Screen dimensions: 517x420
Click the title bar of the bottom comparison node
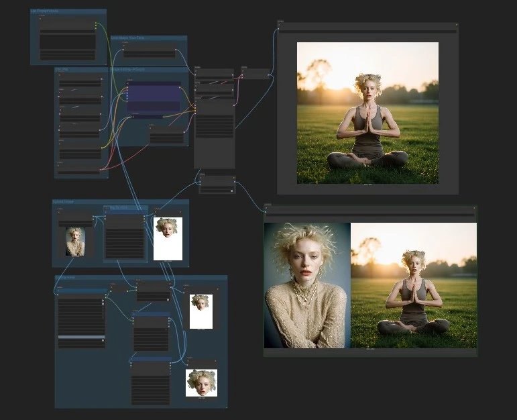point(370,210)
